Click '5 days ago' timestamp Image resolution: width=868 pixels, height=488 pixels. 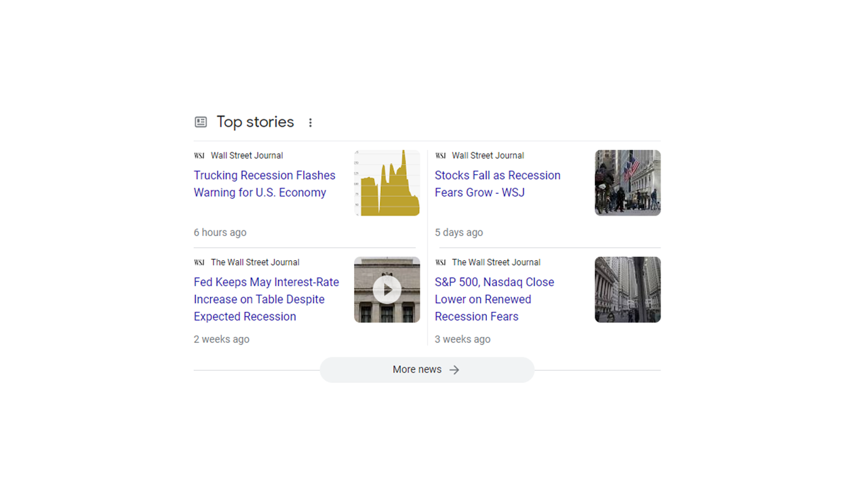click(x=459, y=232)
